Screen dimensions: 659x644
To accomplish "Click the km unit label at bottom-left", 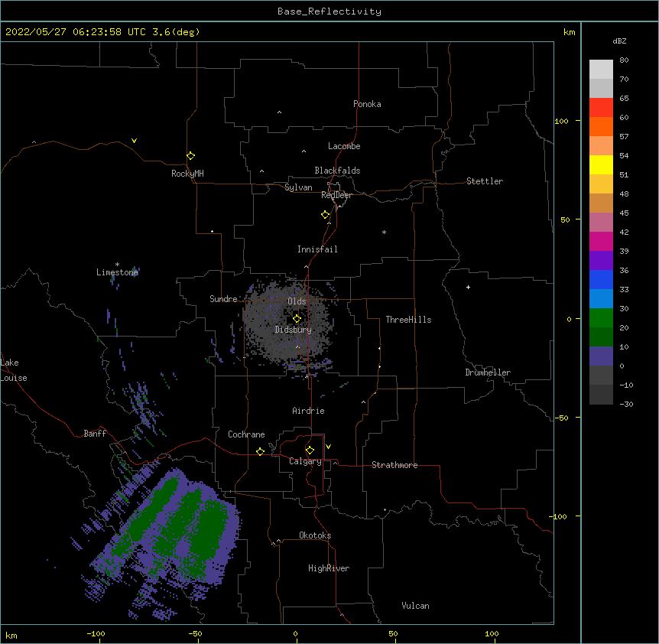I will [x=11, y=635].
